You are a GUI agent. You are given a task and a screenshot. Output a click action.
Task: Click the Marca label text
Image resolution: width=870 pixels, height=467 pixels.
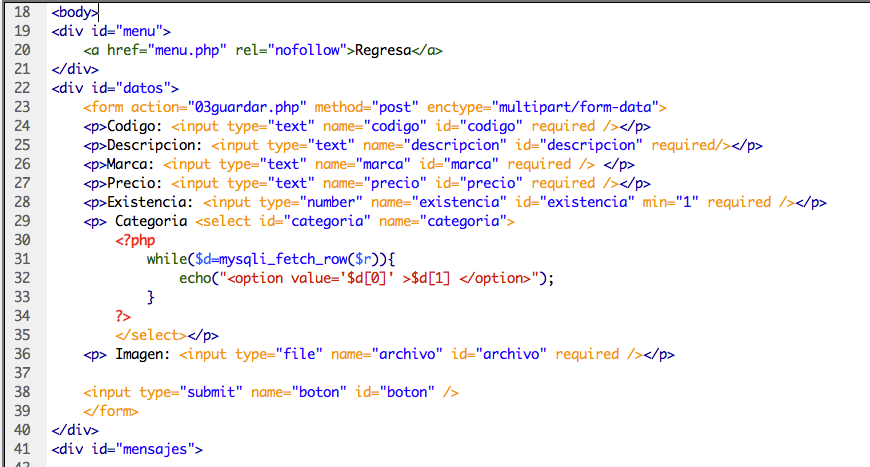tap(129, 164)
